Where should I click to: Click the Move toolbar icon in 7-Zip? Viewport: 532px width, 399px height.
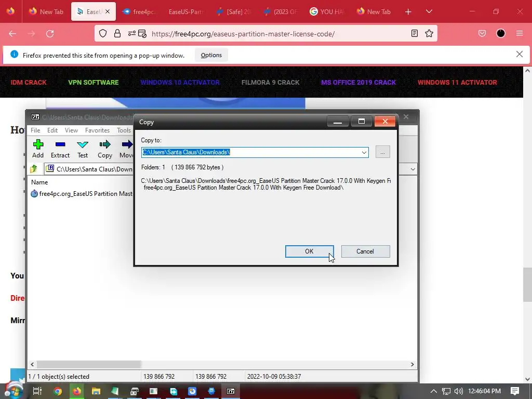[127, 149]
